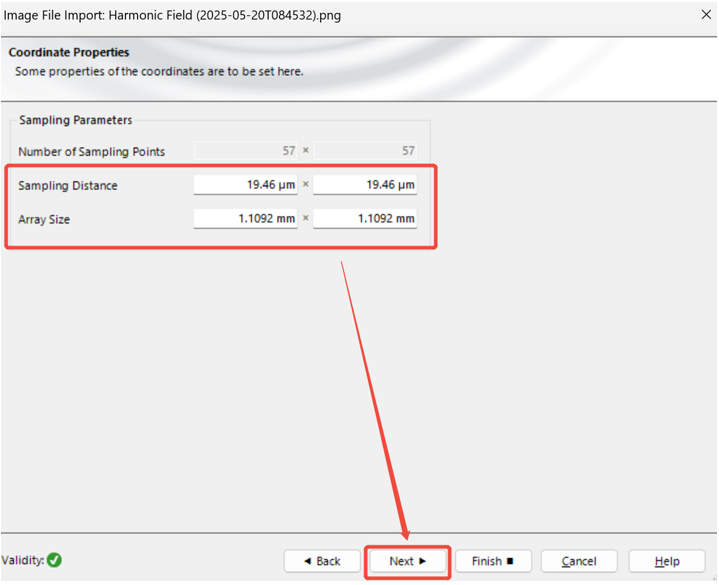Viewport: 719px width, 585px height.
Task: Click the Sampling Parameters group heading
Action: coord(76,120)
